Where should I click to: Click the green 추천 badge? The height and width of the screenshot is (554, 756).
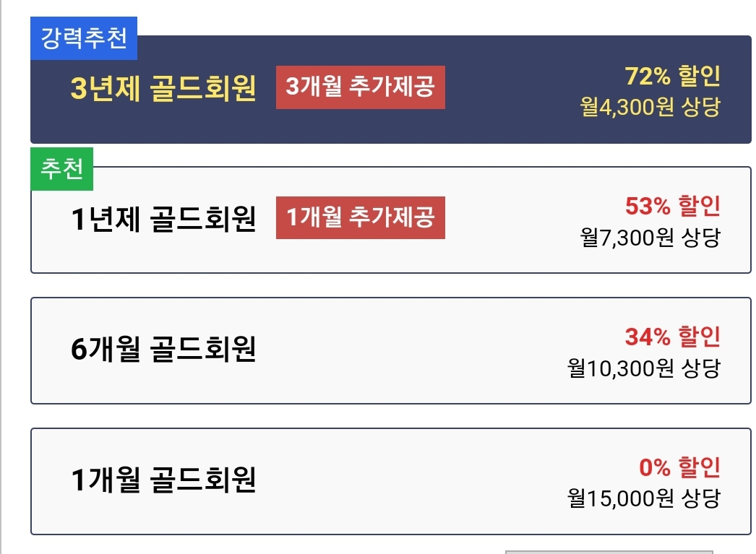(x=62, y=169)
